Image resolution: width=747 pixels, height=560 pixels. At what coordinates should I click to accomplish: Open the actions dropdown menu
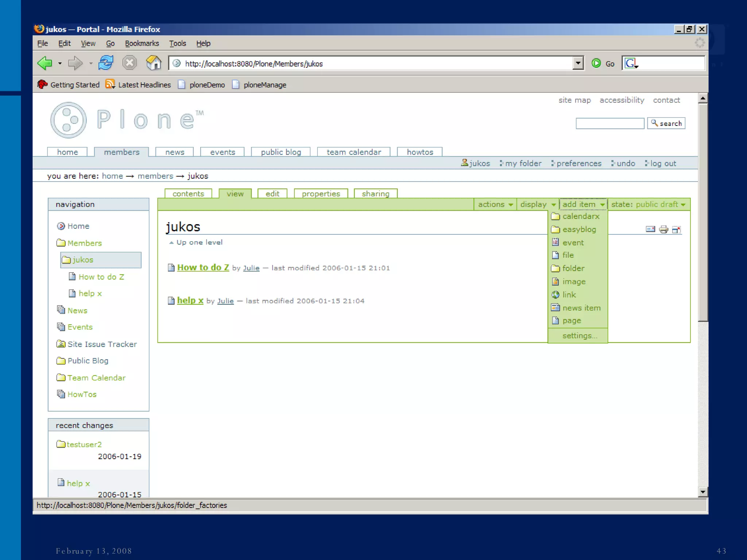[x=495, y=205]
